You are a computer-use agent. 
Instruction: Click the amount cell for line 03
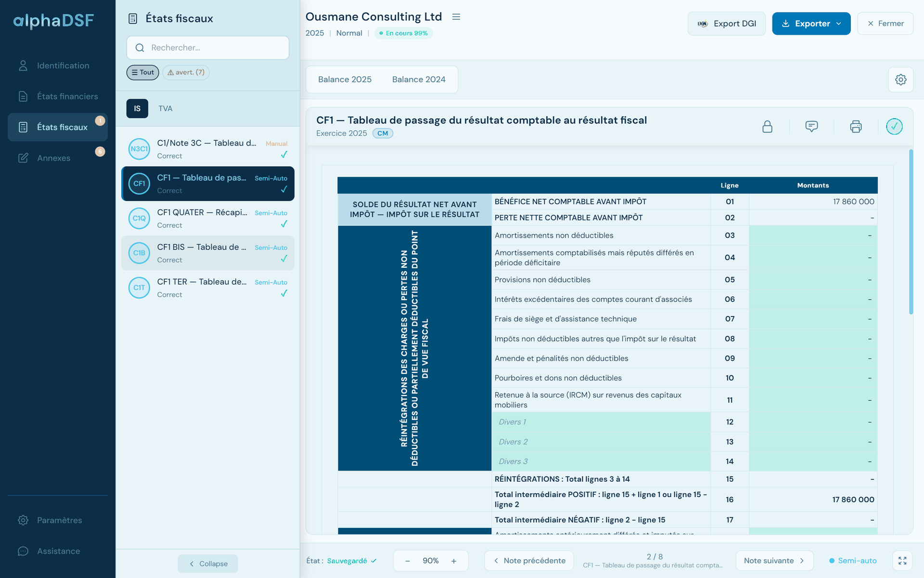tap(813, 236)
